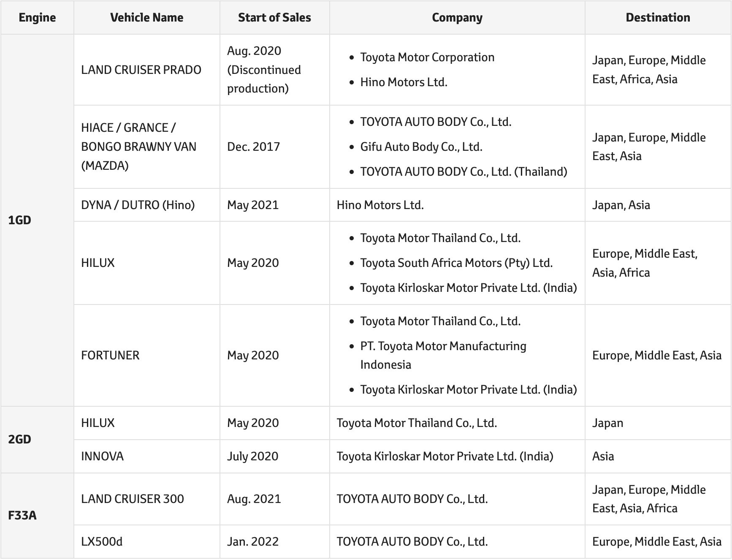The width and height of the screenshot is (732, 560).
Task: Click LAND CRUISER PRADO vehicle name
Action: 141,70
